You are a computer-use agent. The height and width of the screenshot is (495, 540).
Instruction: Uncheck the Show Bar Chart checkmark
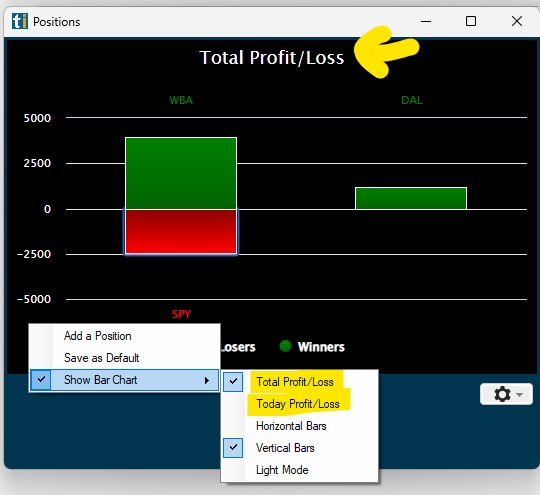click(41, 380)
